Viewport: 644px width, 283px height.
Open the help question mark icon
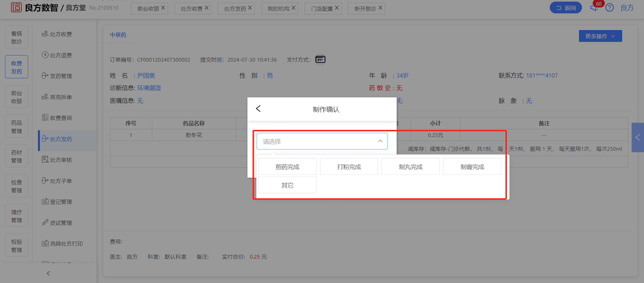(x=609, y=8)
